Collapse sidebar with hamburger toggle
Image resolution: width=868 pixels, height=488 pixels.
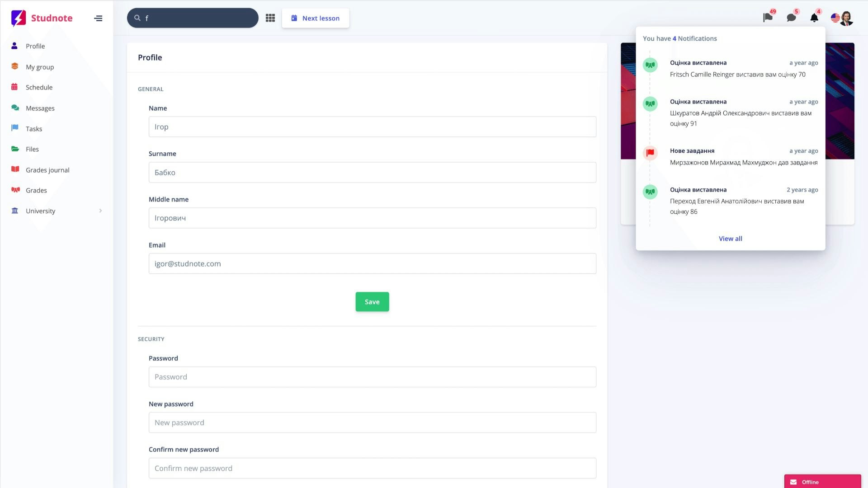point(98,19)
